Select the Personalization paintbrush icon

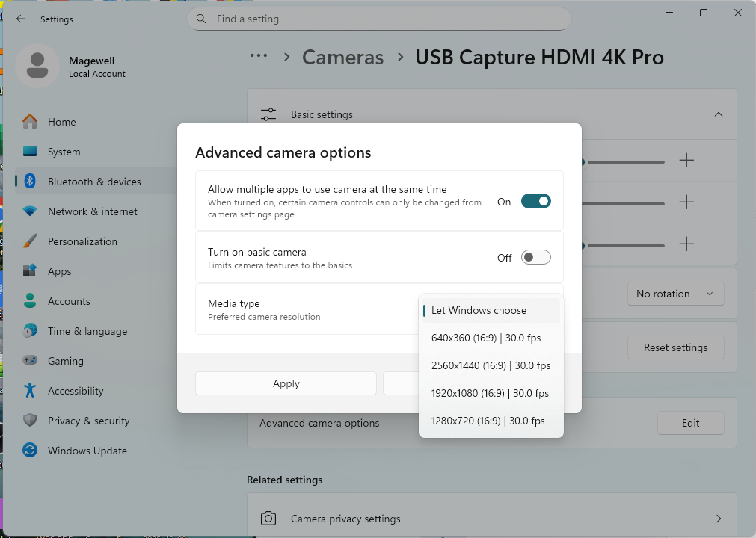pos(30,241)
